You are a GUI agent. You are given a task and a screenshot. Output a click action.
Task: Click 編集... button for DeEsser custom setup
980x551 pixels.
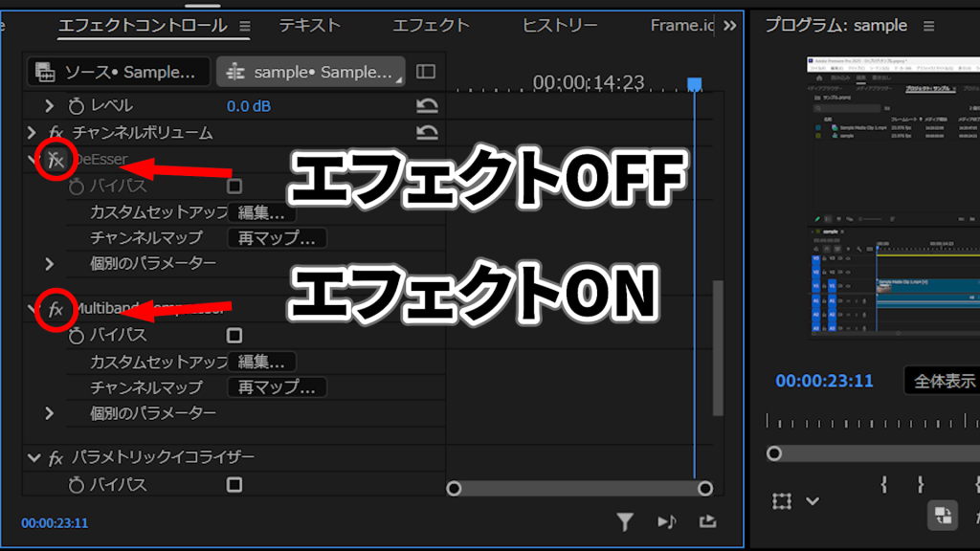click(x=261, y=212)
